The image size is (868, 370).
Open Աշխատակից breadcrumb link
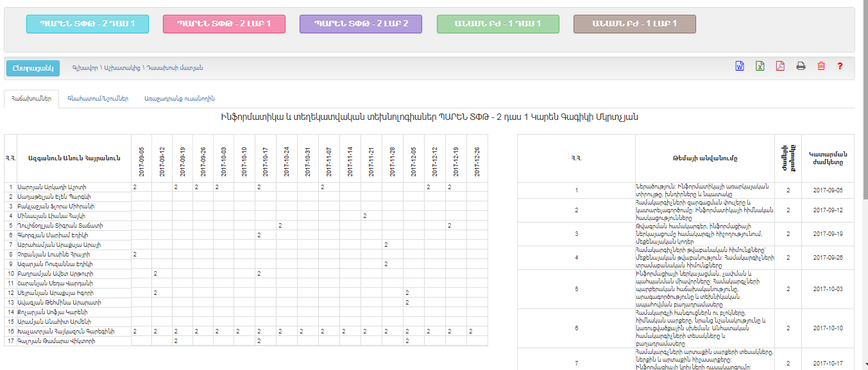pos(121,67)
